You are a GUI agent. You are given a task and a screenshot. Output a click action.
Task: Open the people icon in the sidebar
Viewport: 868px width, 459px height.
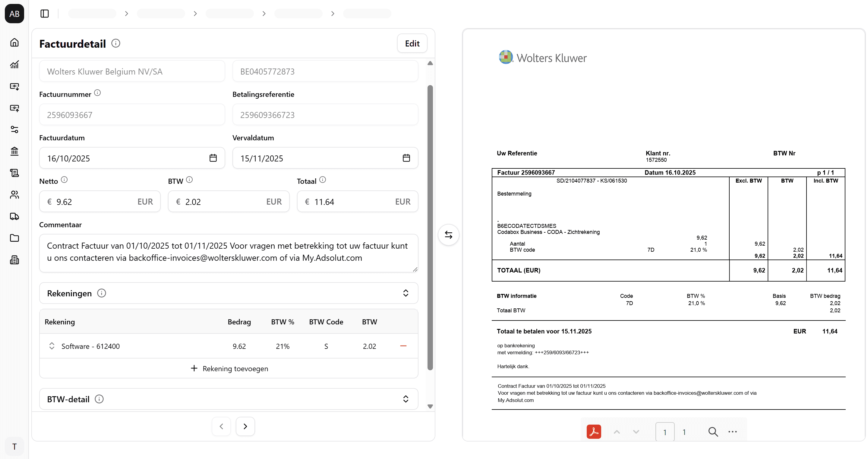14,195
